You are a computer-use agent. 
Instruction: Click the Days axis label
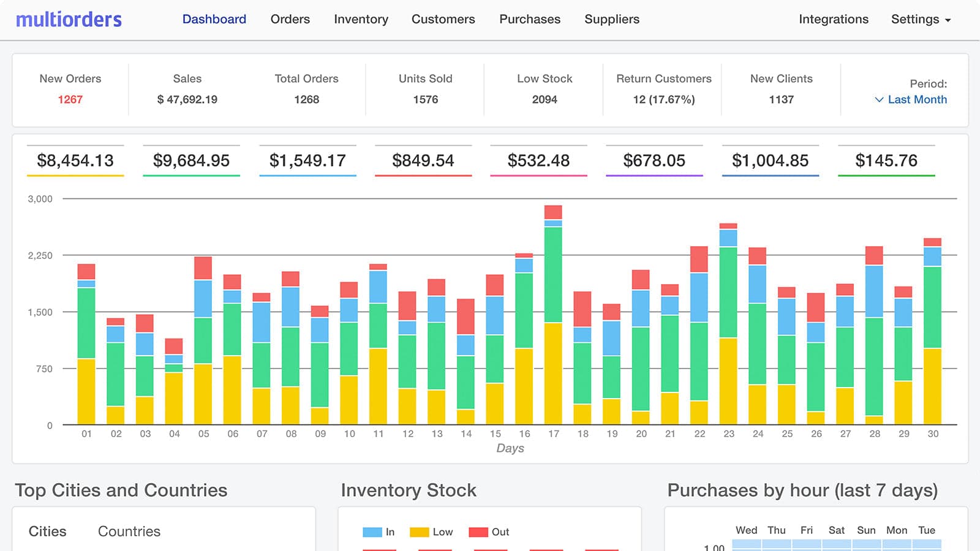click(510, 448)
